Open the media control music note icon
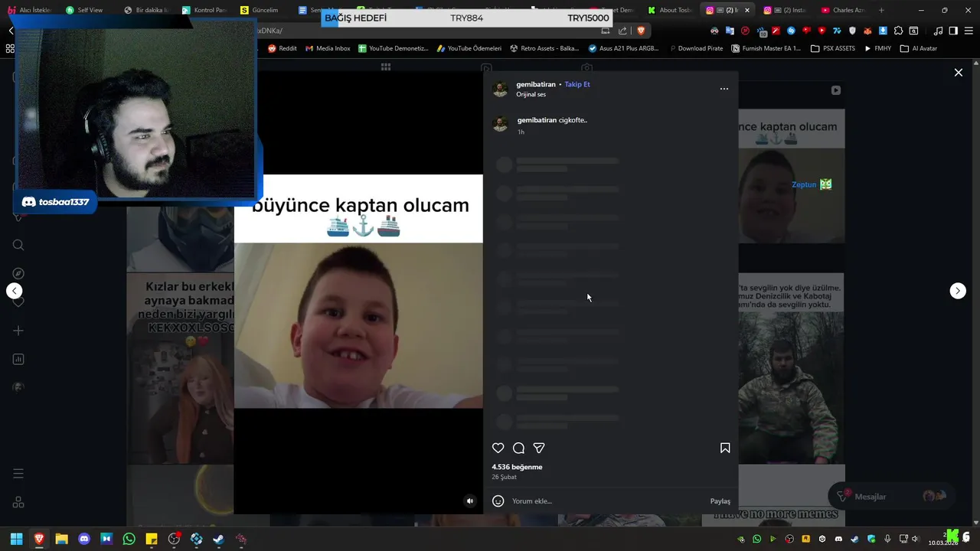 [x=939, y=31]
